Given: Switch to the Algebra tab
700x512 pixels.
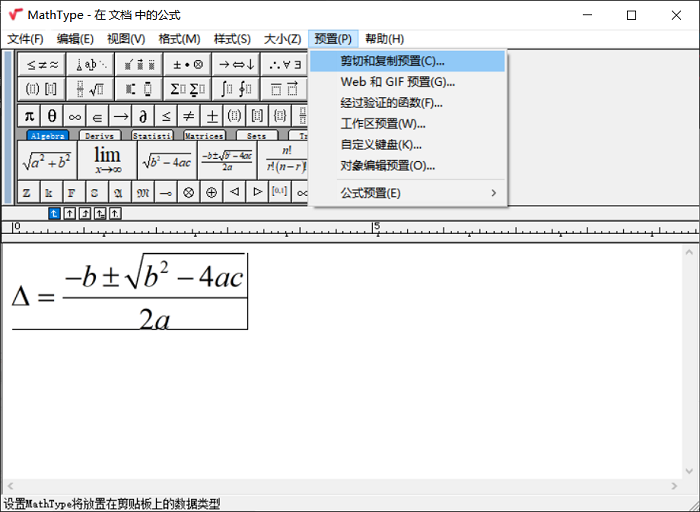Looking at the screenshot, I should [47, 136].
